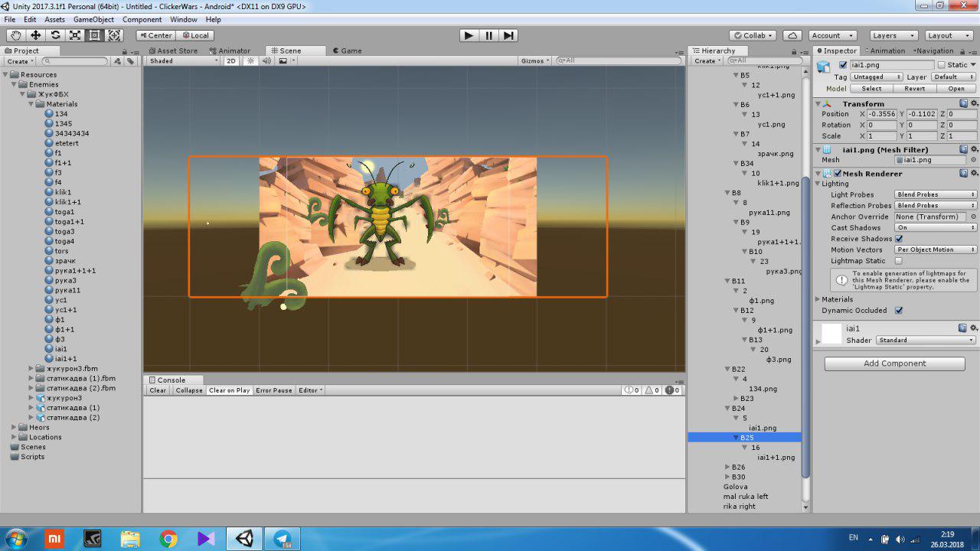Viewport: 980px width, 551px height.
Task: Select the Scale tool
Action: pos(75,35)
